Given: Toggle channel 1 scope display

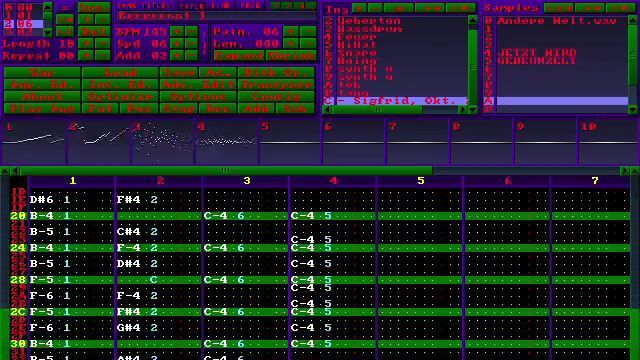Looking at the screenshot, I should pyautogui.click(x=33, y=142).
